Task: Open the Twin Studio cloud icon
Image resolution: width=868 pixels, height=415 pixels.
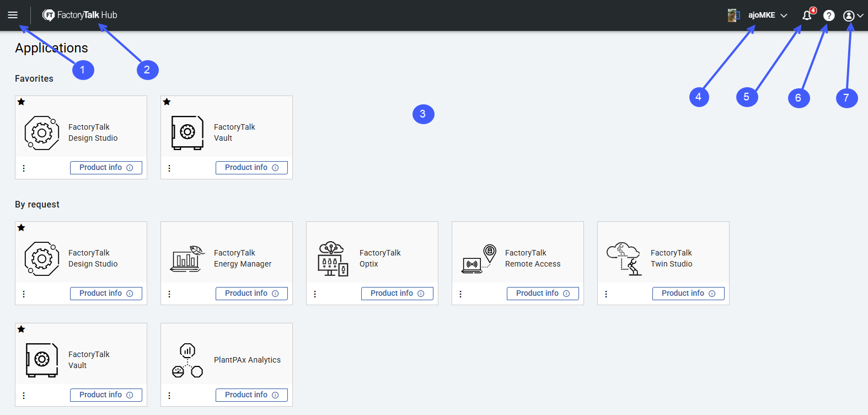Action: point(624,259)
